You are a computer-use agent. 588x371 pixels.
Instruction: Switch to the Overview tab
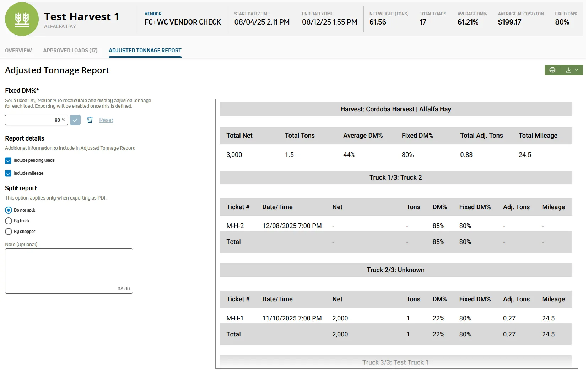coord(18,51)
